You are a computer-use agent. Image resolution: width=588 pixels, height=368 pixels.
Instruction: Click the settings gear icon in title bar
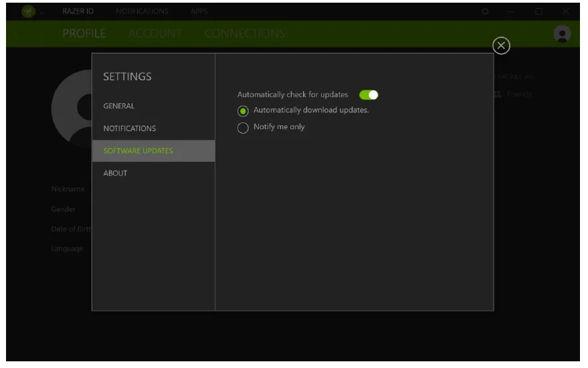click(485, 11)
